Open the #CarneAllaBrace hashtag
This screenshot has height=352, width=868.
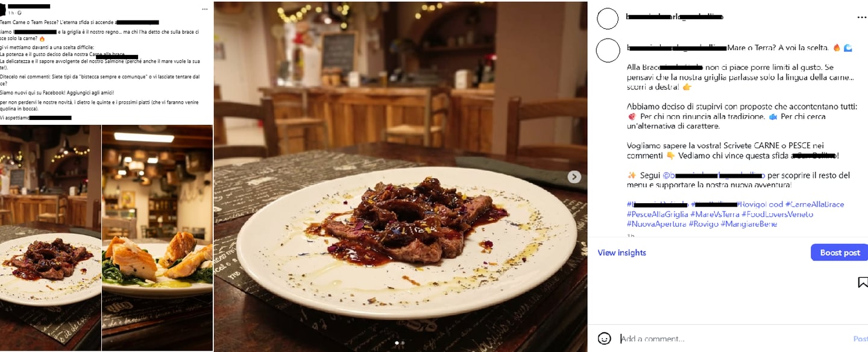(x=814, y=204)
